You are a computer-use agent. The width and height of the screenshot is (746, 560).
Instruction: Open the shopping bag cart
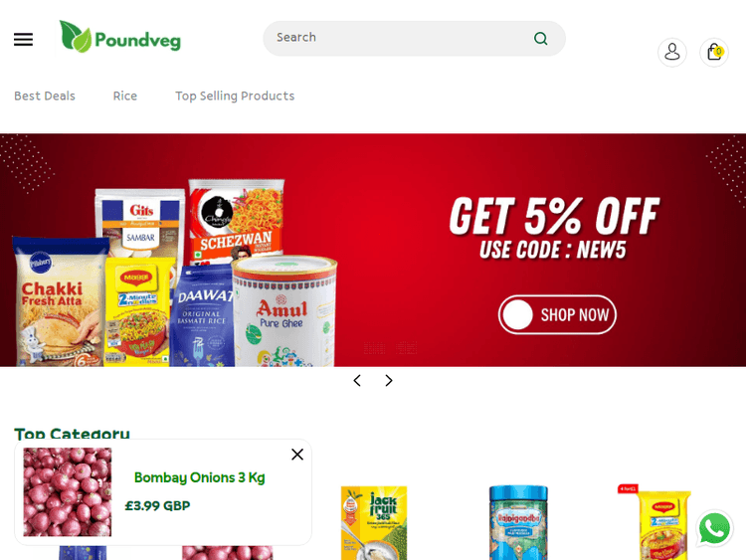(714, 52)
